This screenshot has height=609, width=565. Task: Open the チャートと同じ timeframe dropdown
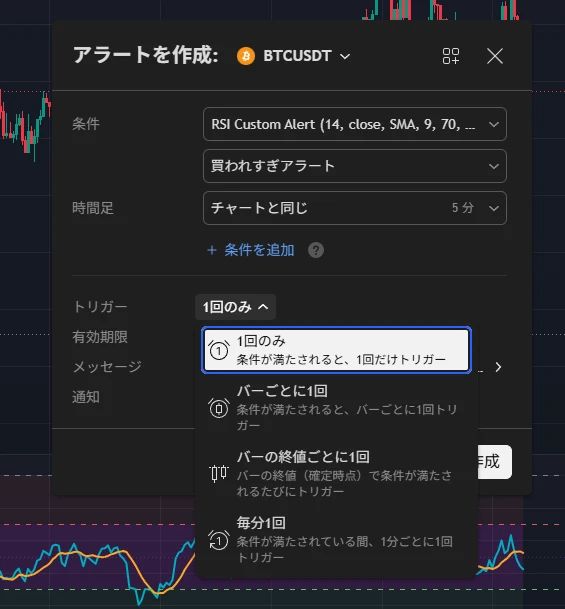pyautogui.click(x=355, y=208)
